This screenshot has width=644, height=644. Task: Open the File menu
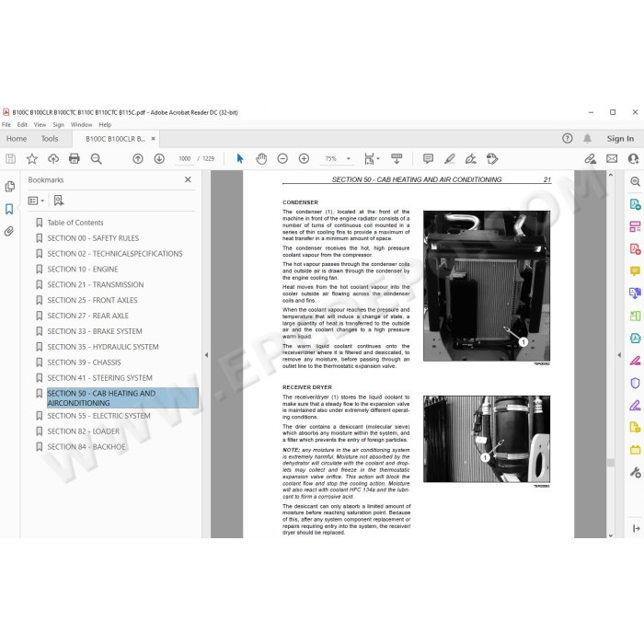pyautogui.click(x=6, y=124)
